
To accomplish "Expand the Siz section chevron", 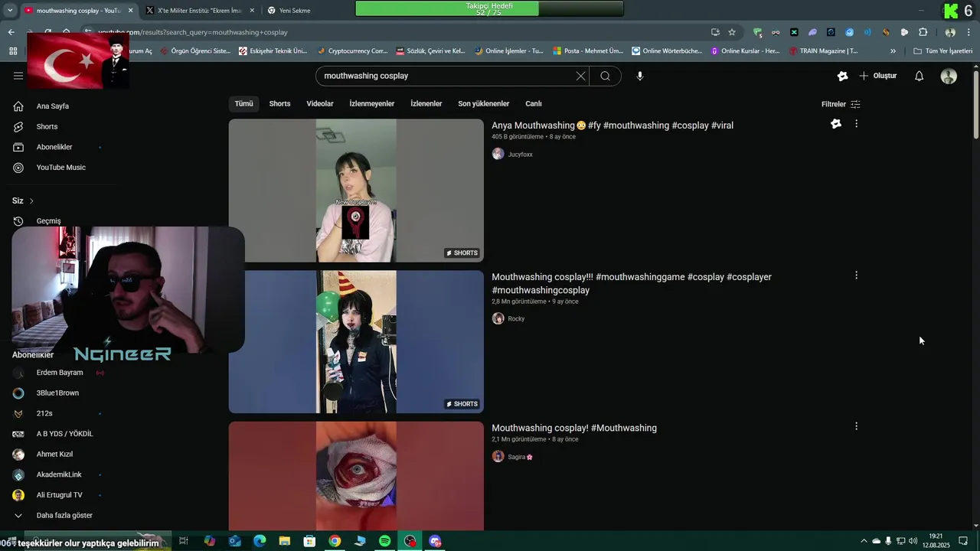I will point(31,201).
